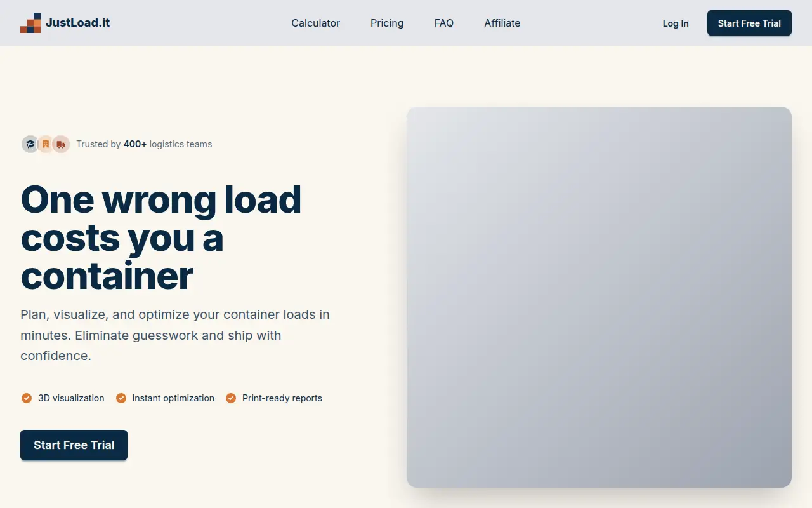Click the headline "One wrong load costs you a container"

click(x=161, y=237)
